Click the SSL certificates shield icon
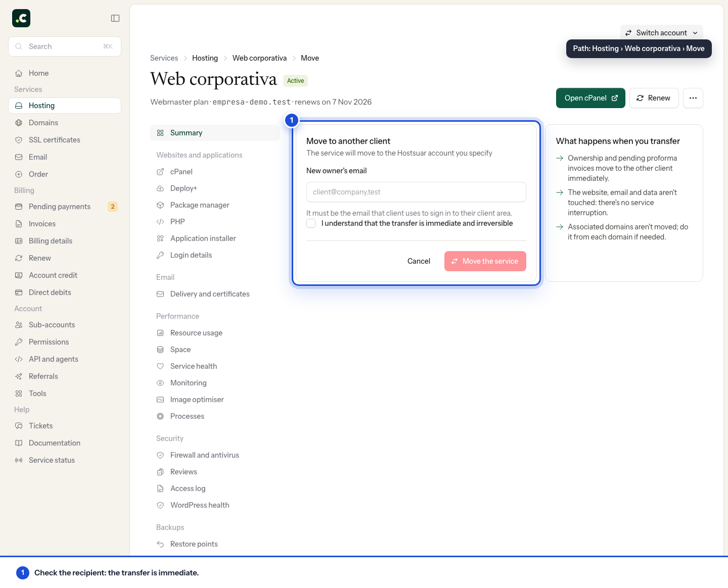This screenshot has width=728, height=588. [x=19, y=140]
